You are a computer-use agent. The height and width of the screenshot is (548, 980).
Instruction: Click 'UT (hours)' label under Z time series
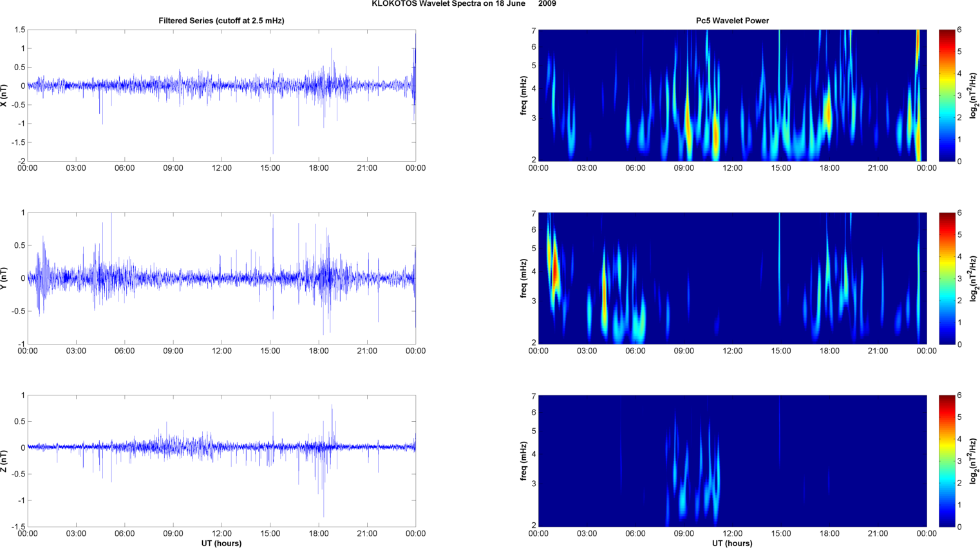tap(221, 543)
